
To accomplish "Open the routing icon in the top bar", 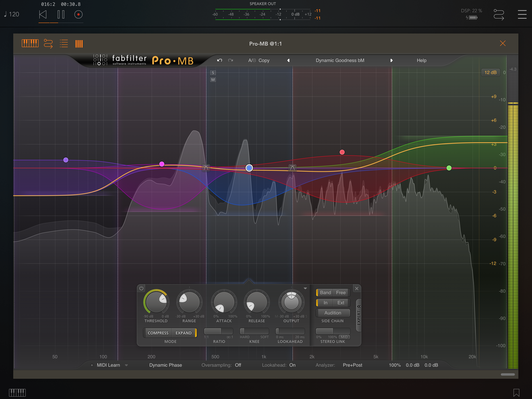I will click(x=499, y=14).
